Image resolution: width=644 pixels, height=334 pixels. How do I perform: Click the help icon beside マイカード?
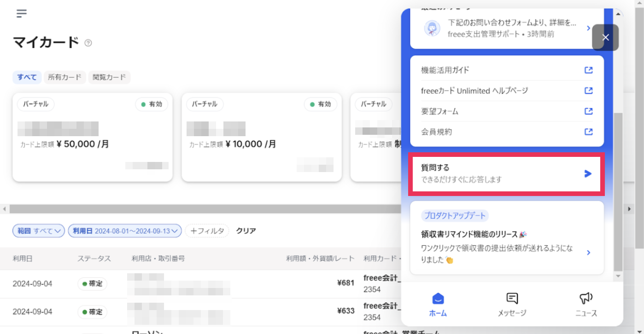[x=88, y=43]
